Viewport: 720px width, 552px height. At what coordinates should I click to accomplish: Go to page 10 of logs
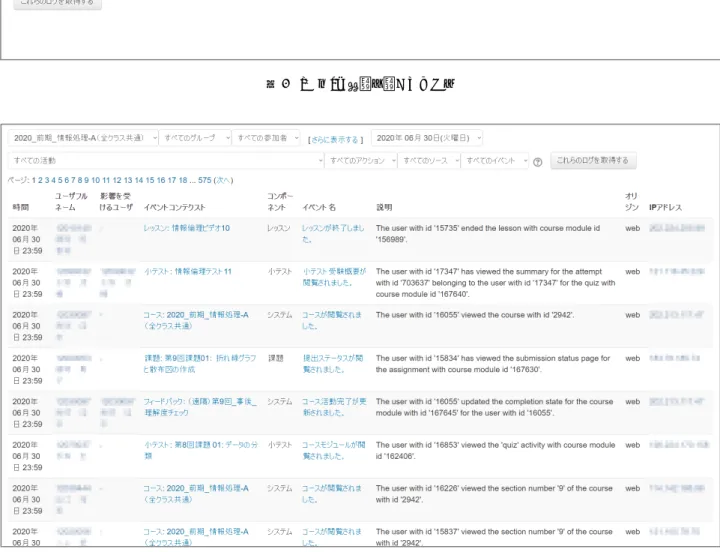(x=96, y=180)
